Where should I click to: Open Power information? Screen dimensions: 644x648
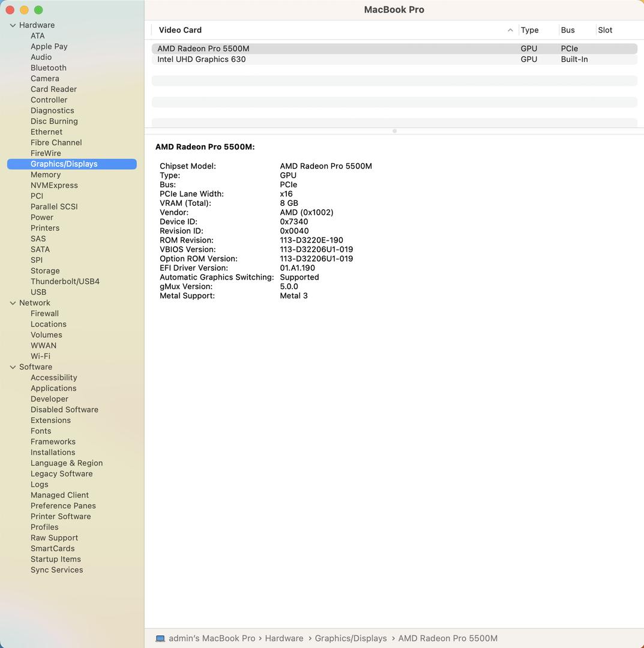42,217
